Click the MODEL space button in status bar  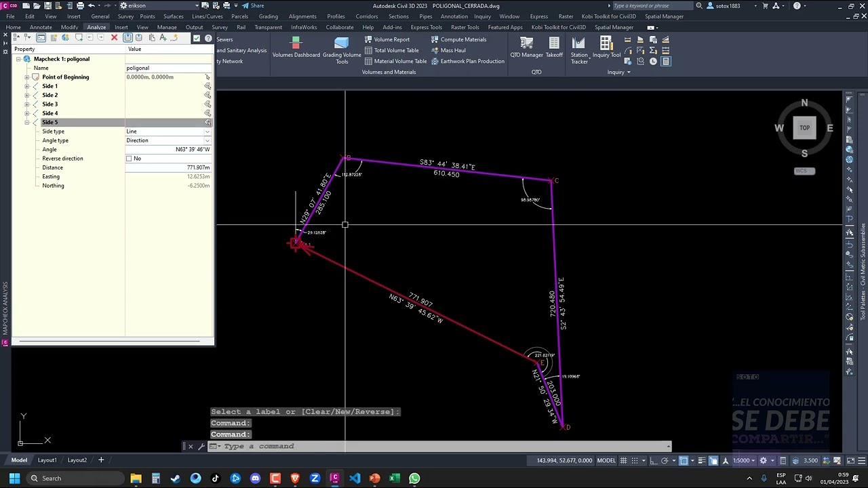(x=606, y=460)
